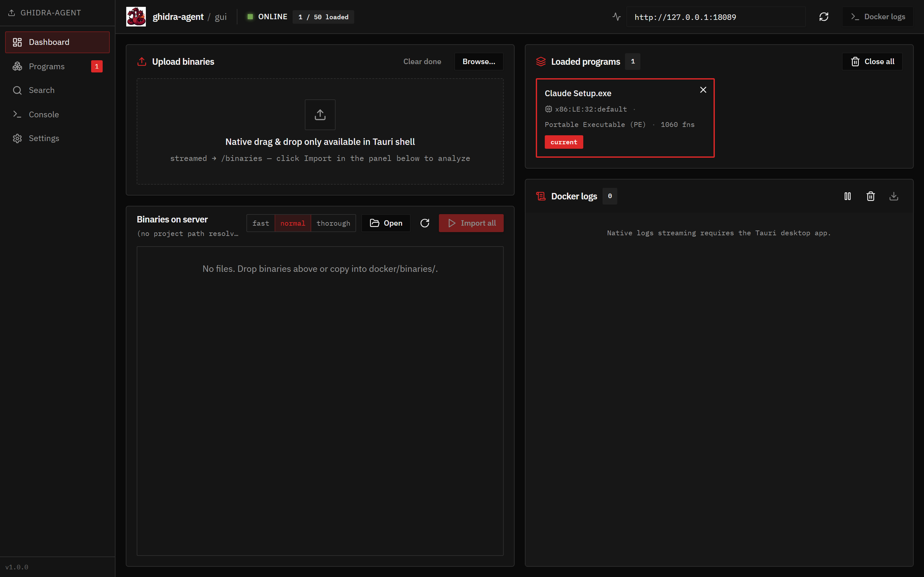Clear Docker logs with trash icon
The height and width of the screenshot is (577, 924).
tap(870, 196)
